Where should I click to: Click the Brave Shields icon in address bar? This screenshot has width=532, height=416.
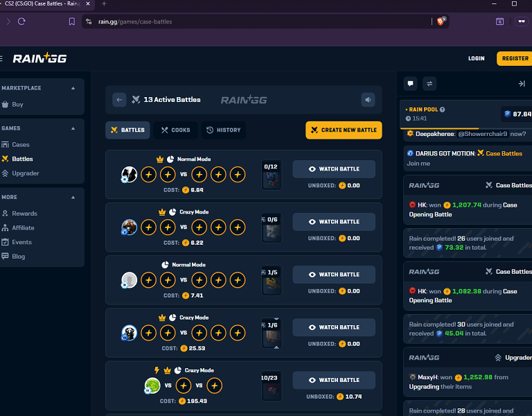pos(441,21)
